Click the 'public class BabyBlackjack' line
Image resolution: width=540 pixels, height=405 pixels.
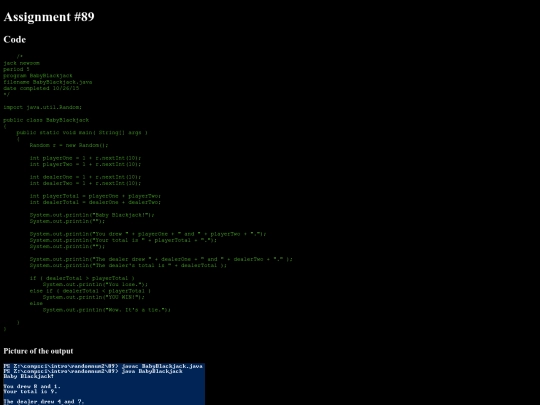coord(46,120)
